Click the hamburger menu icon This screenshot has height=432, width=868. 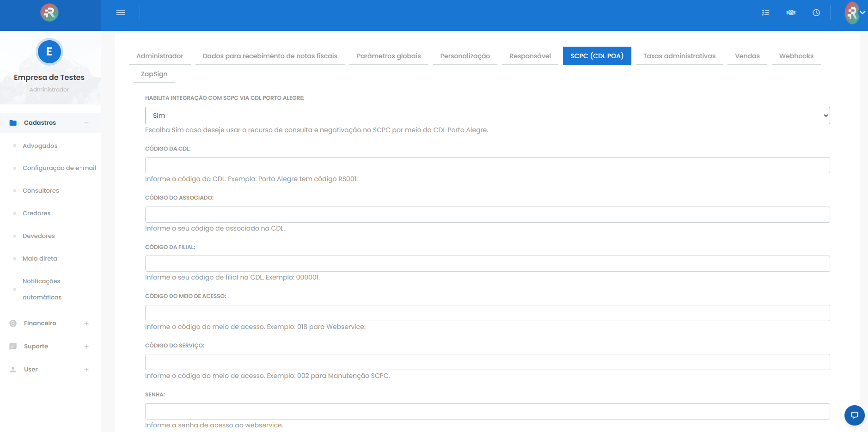tap(121, 12)
